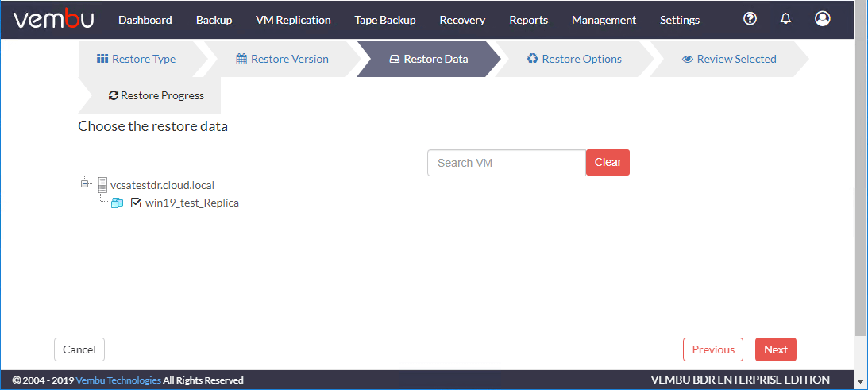Open the Tape Backup menu

point(385,20)
